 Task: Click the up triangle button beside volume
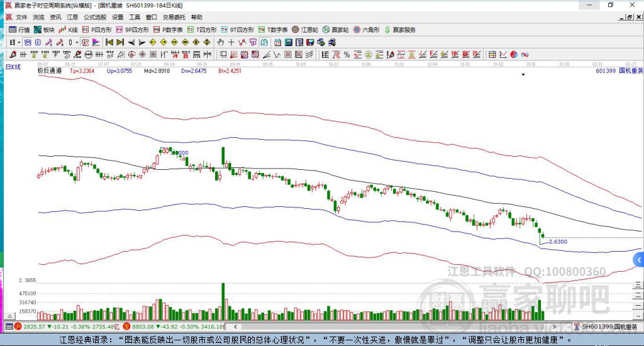point(9,316)
